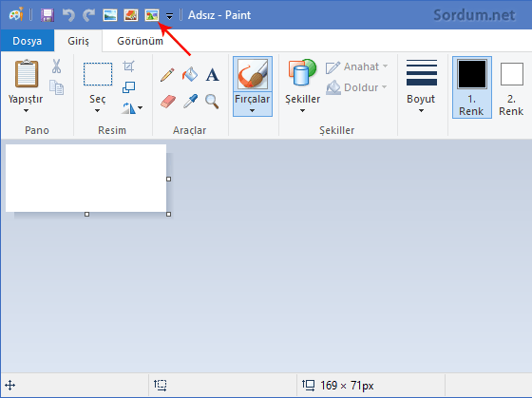Viewport: 532px width, 398px height.
Task: Click the 'Şekiller' group label under Anahat
Action: pyautogui.click(x=337, y=130)
